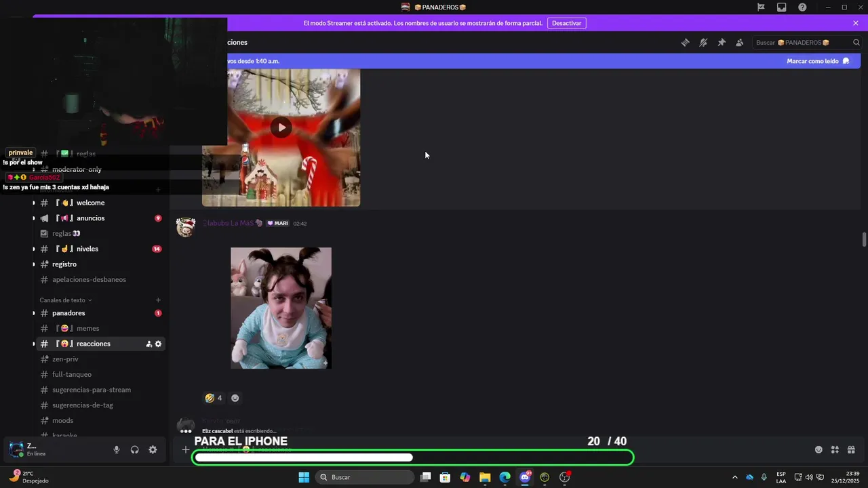Select the reacciones channel
The image size is (868, 488).
click(93, 344)
